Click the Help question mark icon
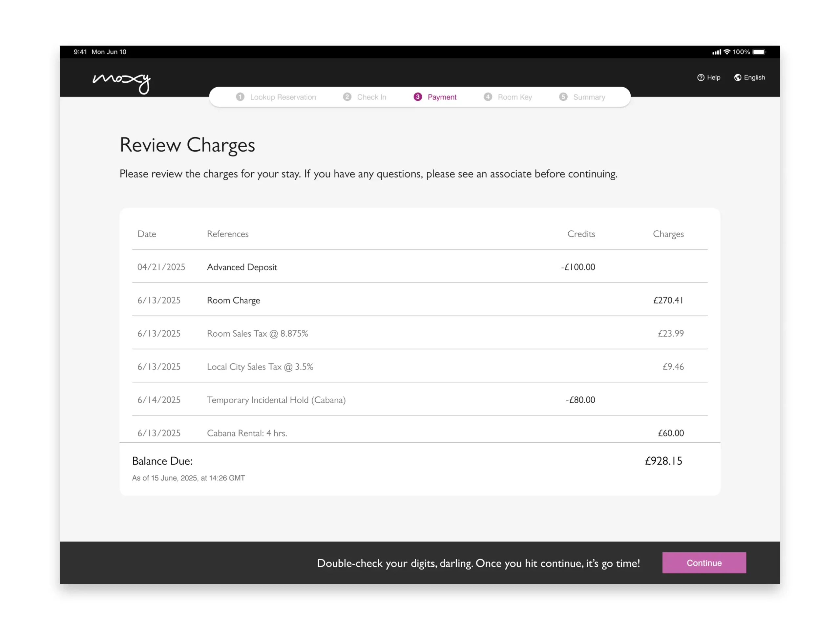Image resolution: width=840 pixels, height=630 pixels. pos(701,77)
